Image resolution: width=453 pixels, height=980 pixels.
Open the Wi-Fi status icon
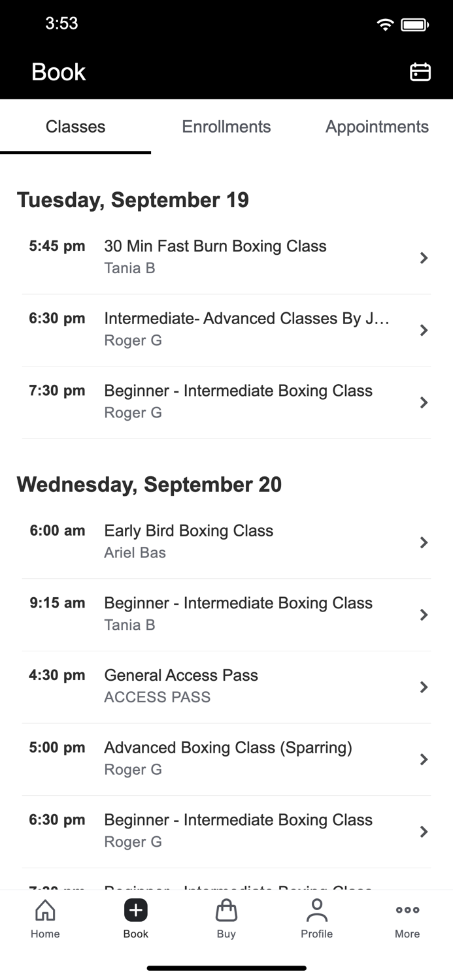384,24
